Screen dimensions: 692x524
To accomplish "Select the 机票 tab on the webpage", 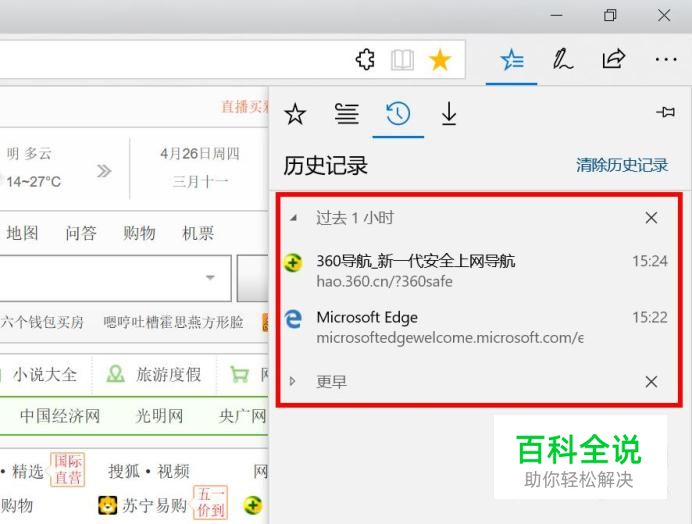I will 198,233.
